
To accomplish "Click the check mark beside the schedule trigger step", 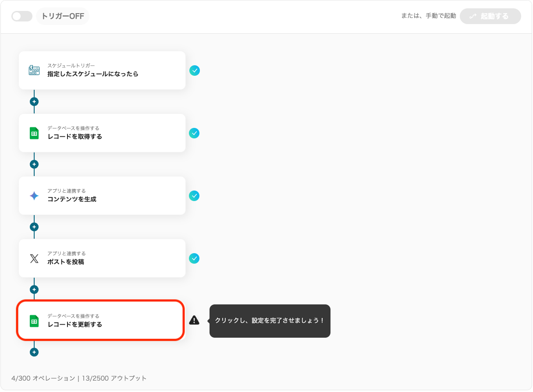I will tap(195, 71).
